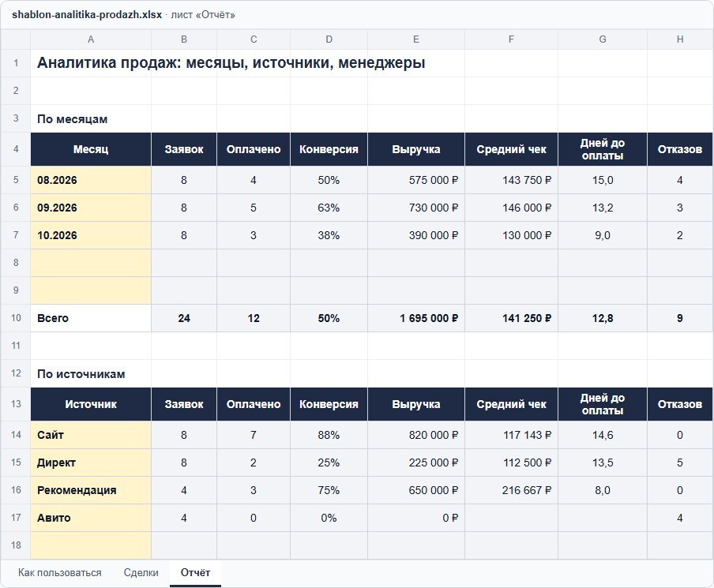This screenshot has height=588, width=714.
Task: Click «Выручка» header in months table
Action: coord(415,149)
